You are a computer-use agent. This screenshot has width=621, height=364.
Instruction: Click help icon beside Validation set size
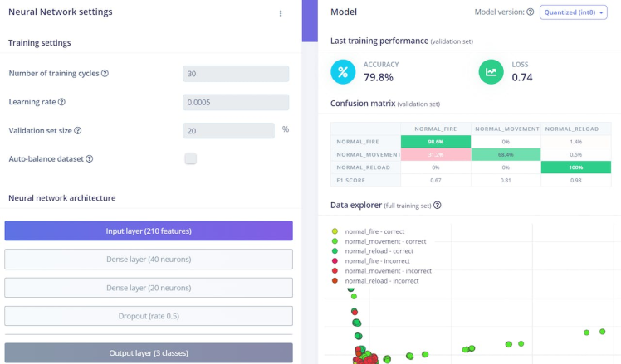click(78, 130)
